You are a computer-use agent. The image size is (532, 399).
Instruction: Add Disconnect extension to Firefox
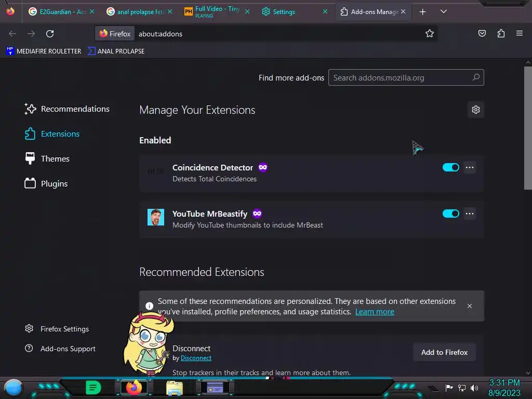tap(444, 352)
